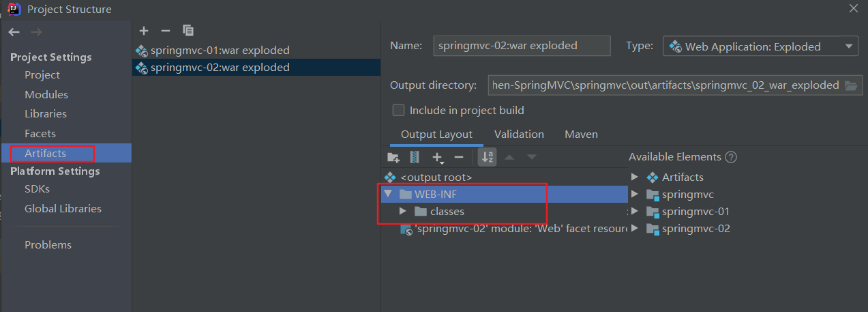Viewport: 868px width, 312px height.
Task: Collapse the WEB-INF folder node
Action: (x=388, y=195)
